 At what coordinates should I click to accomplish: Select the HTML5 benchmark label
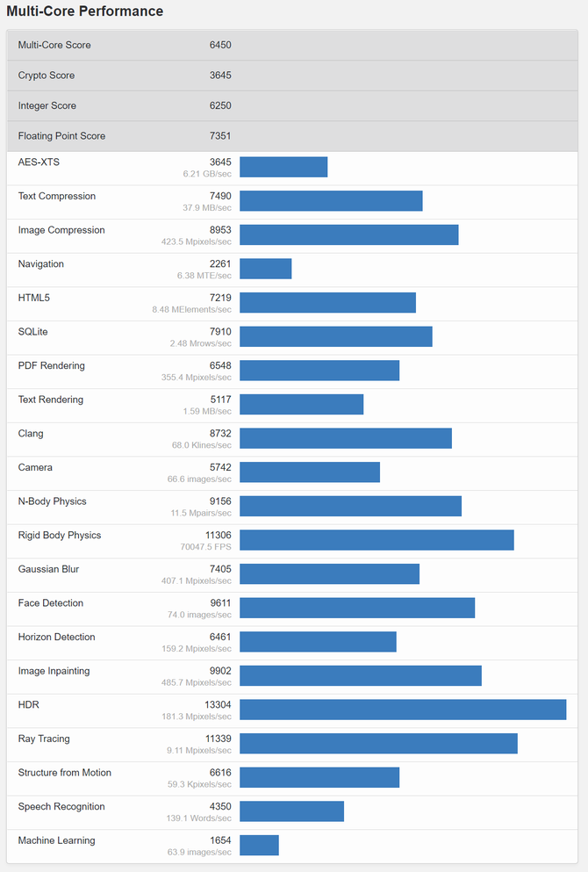34,298
